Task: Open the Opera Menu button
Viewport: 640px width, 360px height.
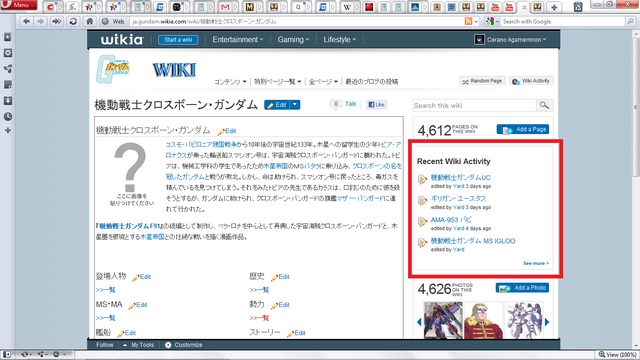Action: [x=18, y=5]
